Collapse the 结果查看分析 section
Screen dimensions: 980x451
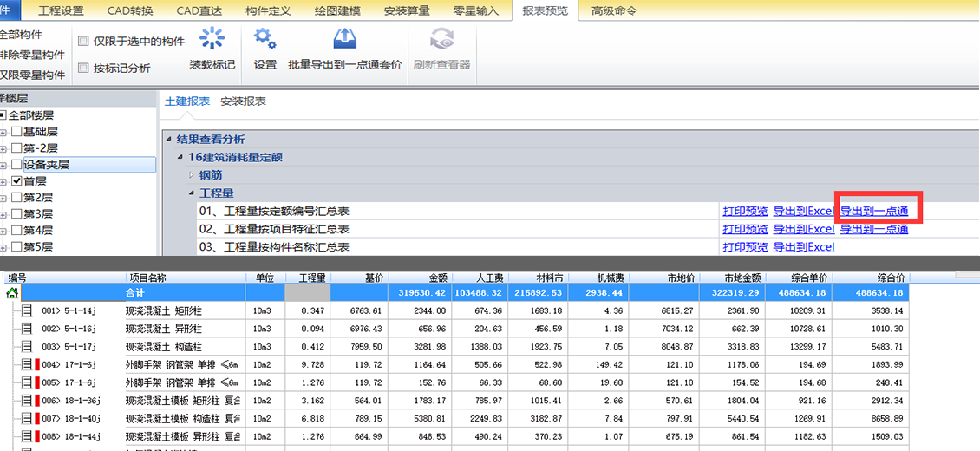[x=169, y=140]
